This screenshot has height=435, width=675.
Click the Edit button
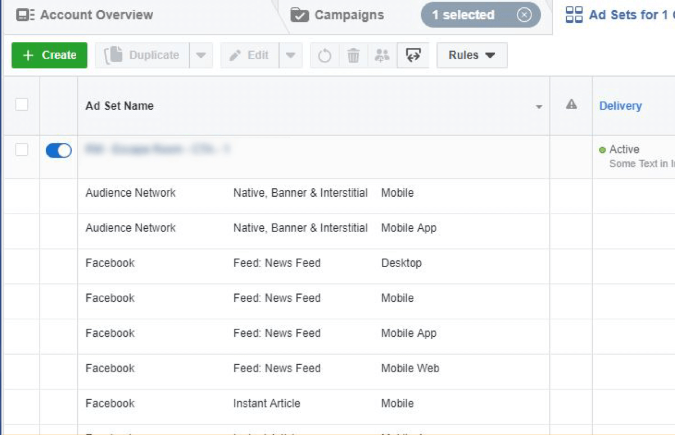click(x=249, y=55)
